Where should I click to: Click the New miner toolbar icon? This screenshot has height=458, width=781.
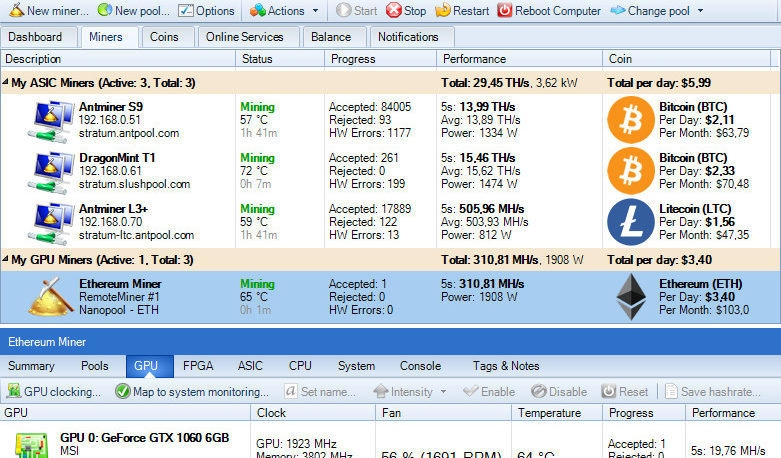(x=16, y=10)
